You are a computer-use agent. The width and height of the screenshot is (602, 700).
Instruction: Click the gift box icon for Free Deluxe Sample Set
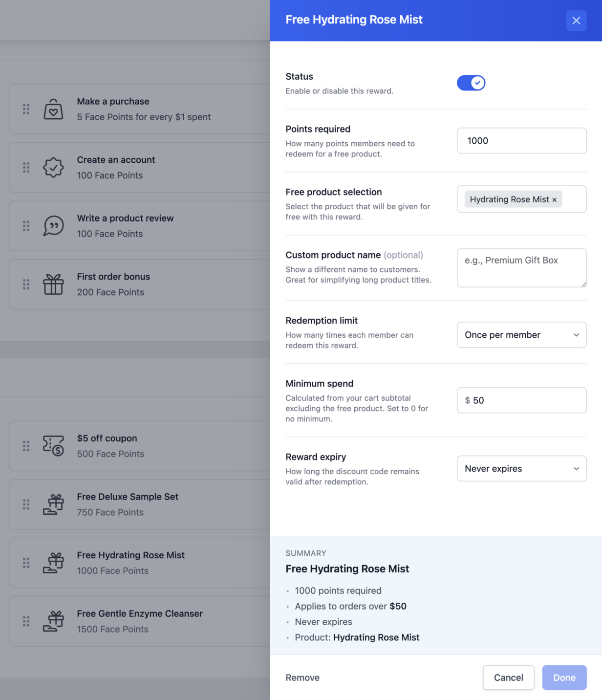[x=54, y=504]
